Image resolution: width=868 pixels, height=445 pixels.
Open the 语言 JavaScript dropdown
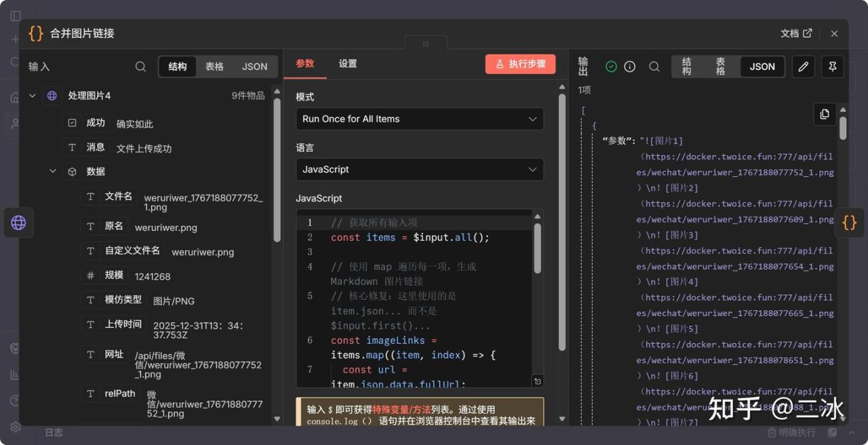tap(419, 170)
